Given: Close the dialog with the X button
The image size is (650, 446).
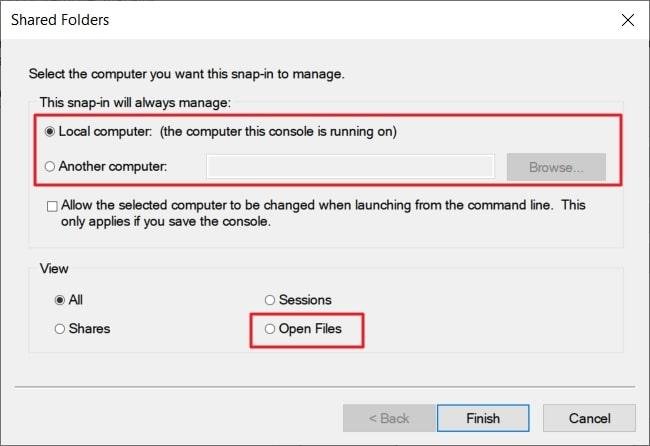Looking at the screenshot, I should [x=628, y=20].
